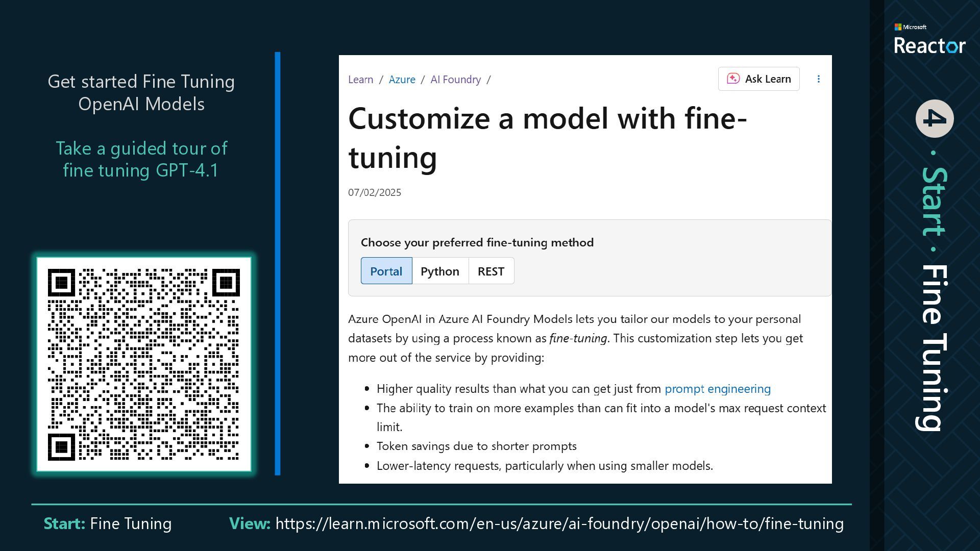
Task: Click "Get started Fine Tuning OpenAI Models" text
Action: [141, 93]
